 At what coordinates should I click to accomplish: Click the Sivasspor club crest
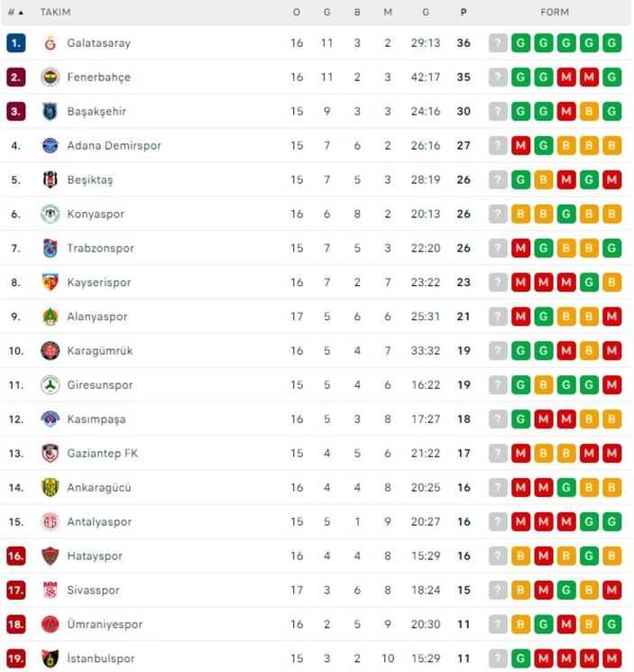[50, 591]
